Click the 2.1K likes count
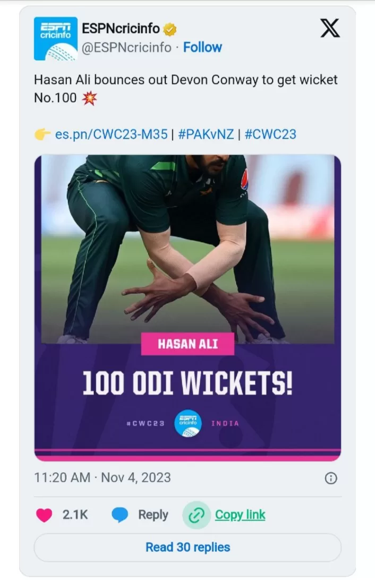This screenshot has width=375, height=588. tap(75, 515)
